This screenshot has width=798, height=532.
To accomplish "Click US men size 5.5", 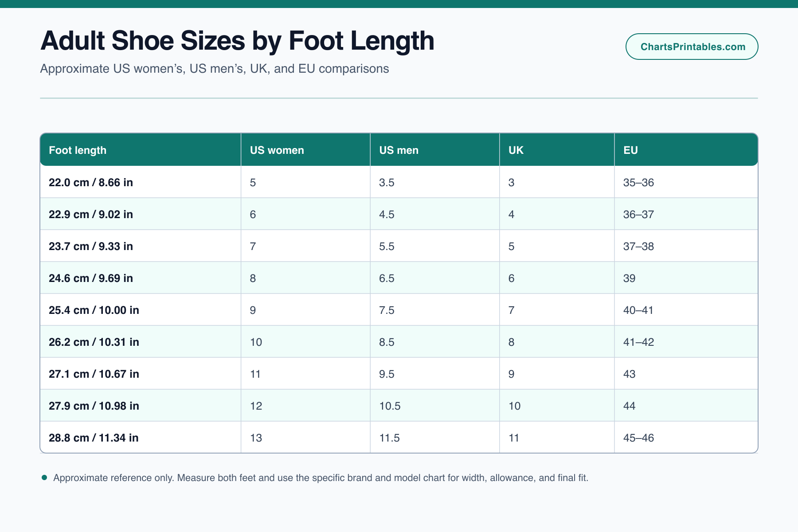I will tap(435, 246).
